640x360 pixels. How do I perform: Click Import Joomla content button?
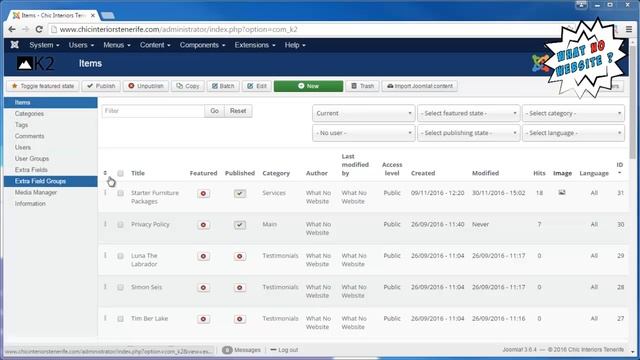(420, 86)
